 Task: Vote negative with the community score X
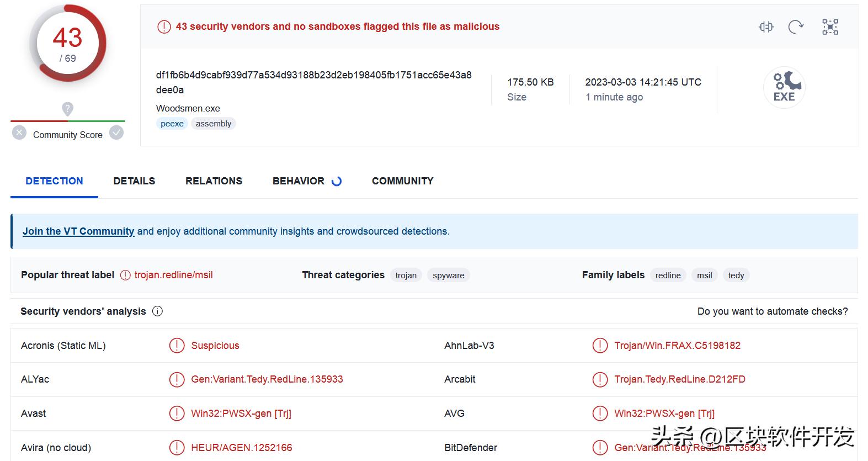click(19, 133)
